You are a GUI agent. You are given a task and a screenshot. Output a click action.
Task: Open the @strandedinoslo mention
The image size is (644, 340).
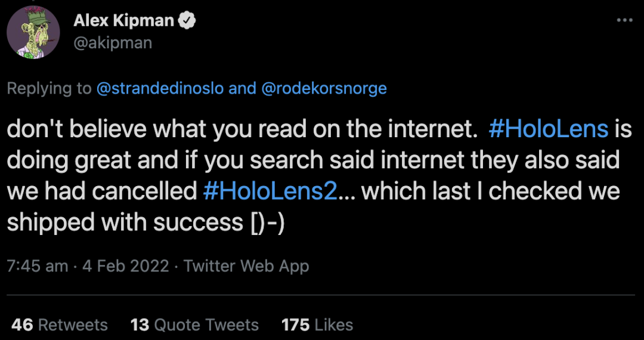tap(160, 89)
